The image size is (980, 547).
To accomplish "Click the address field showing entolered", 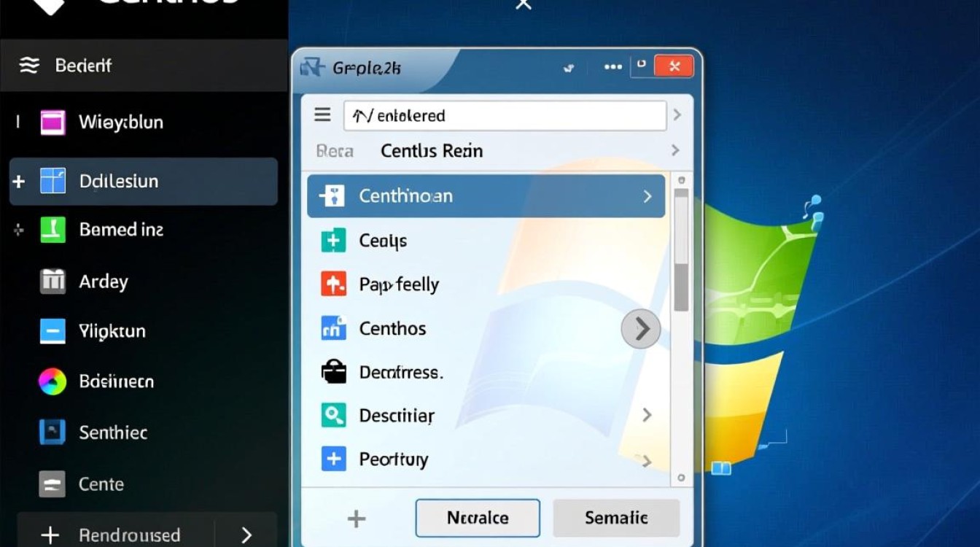I will click(505, 115).
